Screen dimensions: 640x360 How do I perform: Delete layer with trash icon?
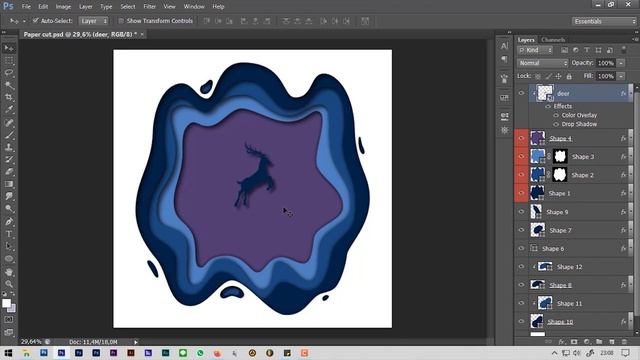[x=624, y=341]
